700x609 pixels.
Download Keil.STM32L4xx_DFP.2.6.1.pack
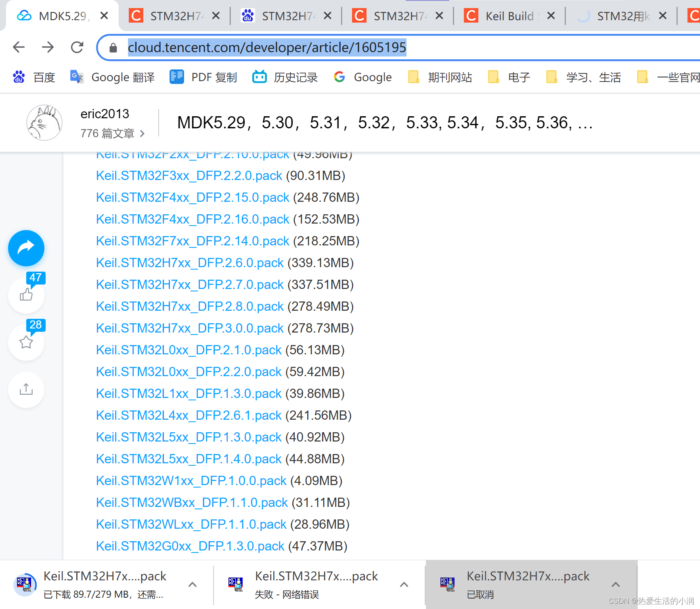[x=189, y=415]
